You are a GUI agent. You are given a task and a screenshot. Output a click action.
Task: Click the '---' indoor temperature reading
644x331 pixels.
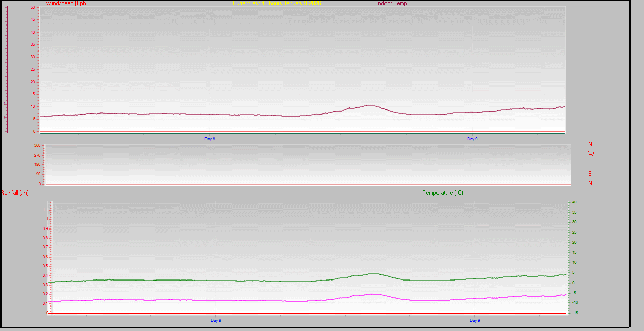point(468,4)
